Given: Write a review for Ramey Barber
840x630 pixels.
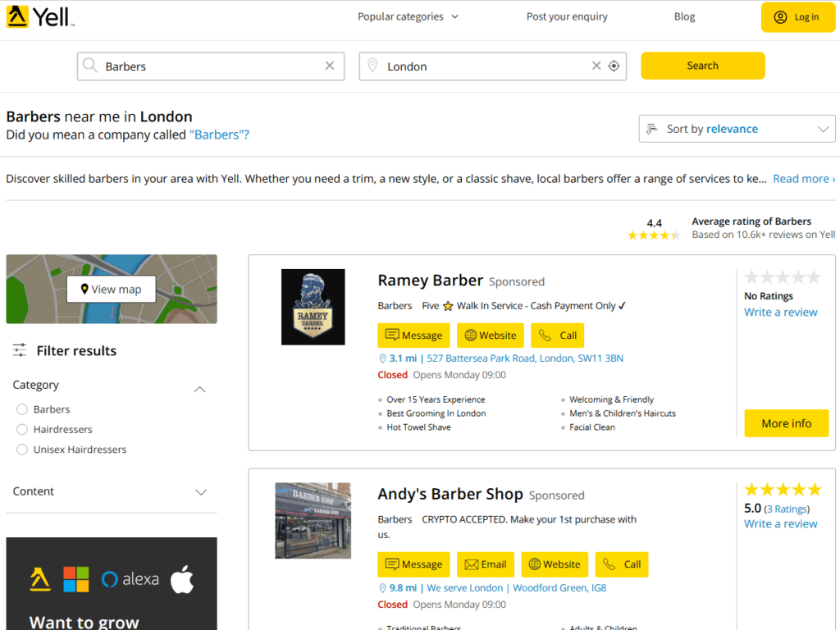Looking at the screenshot, I should pos(781,313).
